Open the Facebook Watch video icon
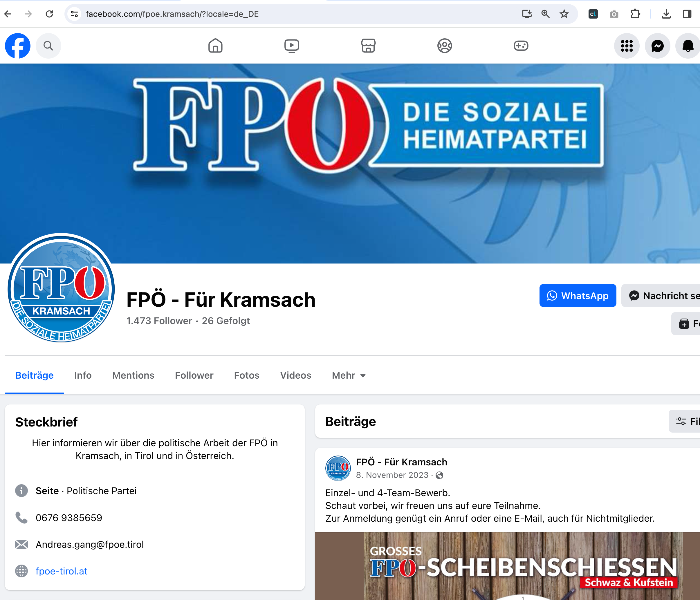The width and height of the screenshot is (700, 600). point(292,46)
